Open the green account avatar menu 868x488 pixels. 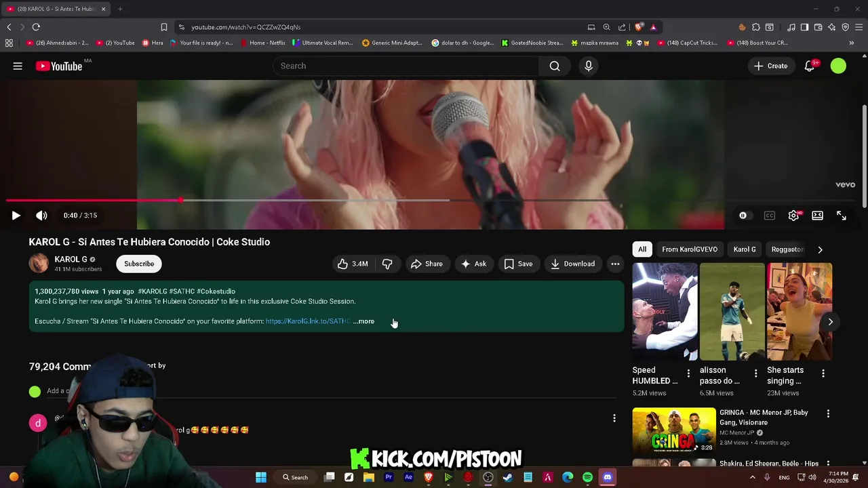point(838,66)
